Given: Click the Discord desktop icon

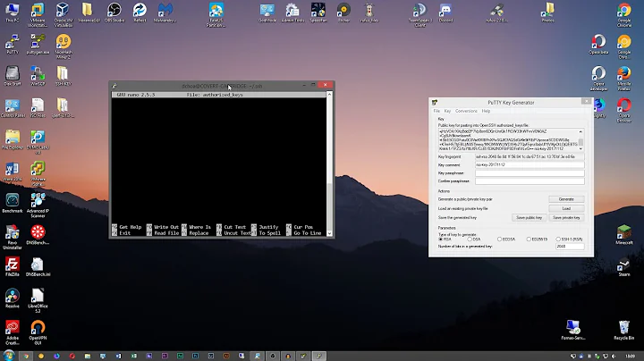Looking at the screenshot, I should (x=446, y=10).
